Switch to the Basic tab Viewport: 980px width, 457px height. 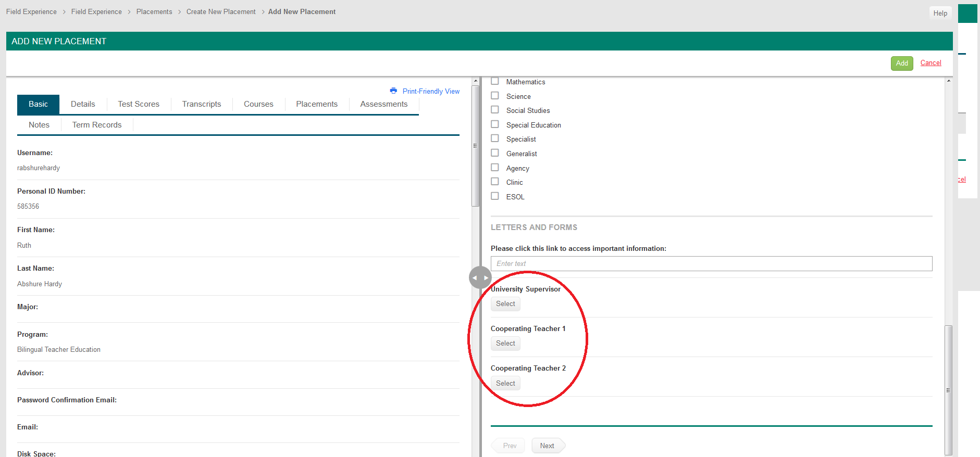pos(38,104)
